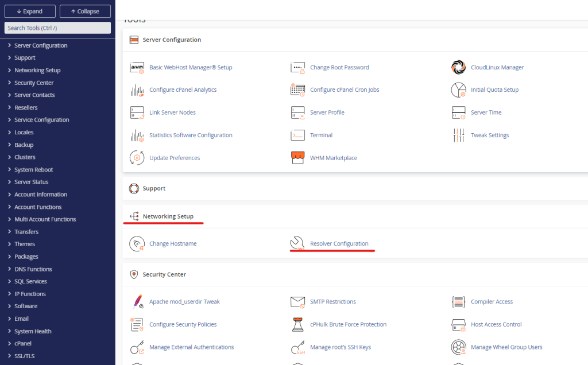Open the cPHulk Brute Force Protection rook icon

tap(297, 324)
